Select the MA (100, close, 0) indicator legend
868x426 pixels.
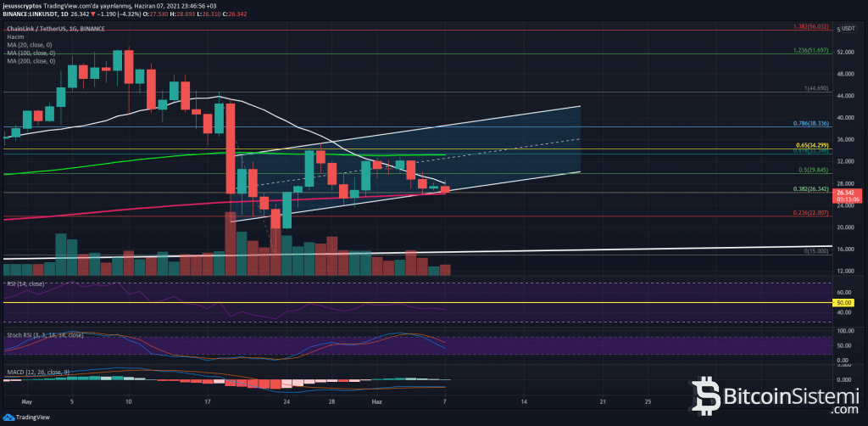coord(32,53)
